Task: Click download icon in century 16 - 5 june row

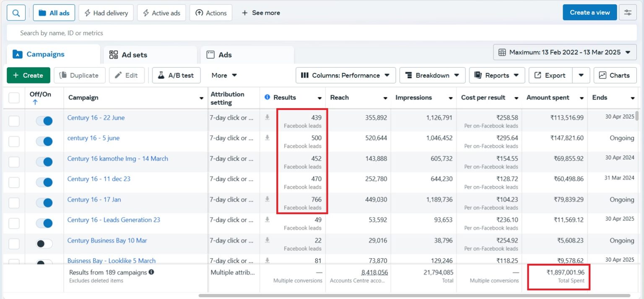Action: tap(267, 138)
